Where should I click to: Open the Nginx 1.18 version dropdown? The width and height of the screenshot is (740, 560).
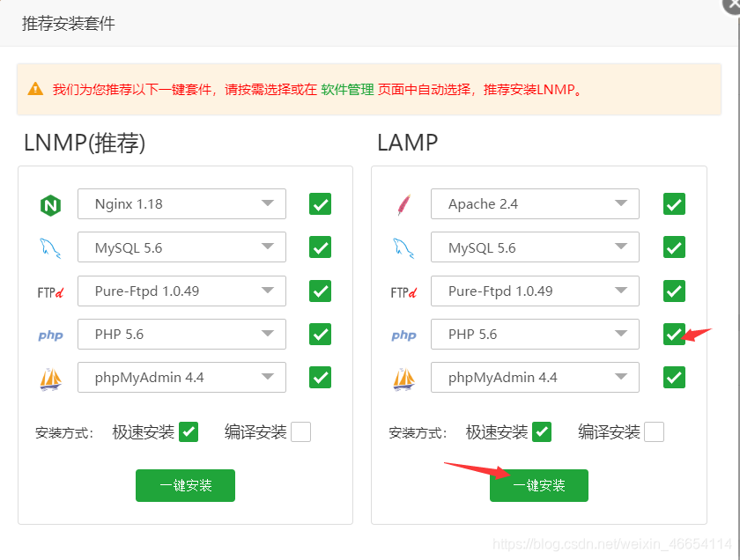click(181, 203)
